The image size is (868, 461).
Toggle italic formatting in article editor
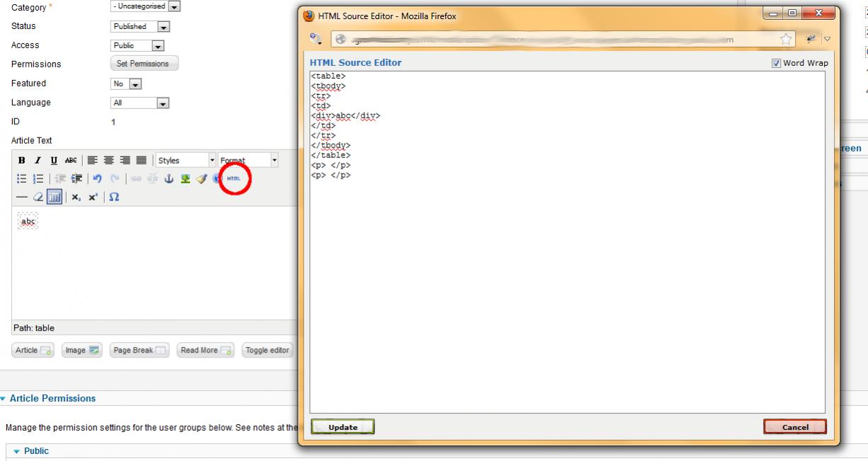[x=38, y=161]
